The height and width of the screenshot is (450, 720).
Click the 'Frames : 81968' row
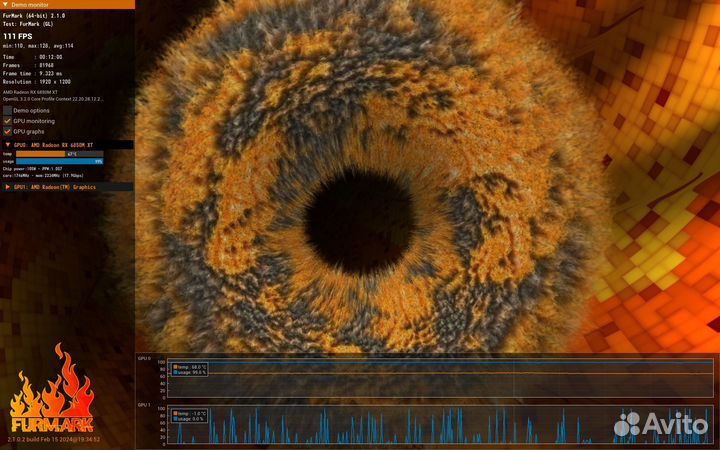coord(28,65)
